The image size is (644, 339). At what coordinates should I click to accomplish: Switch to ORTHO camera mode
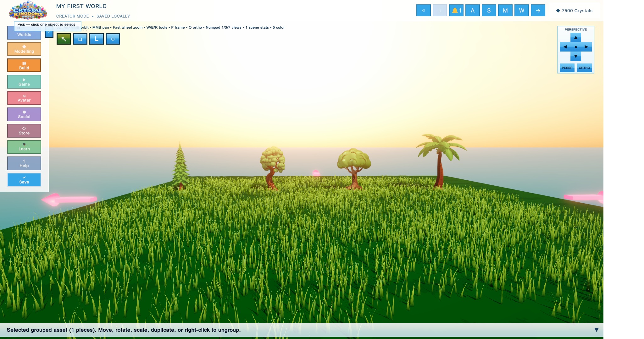pyautogui.click(x=584, y=68)
